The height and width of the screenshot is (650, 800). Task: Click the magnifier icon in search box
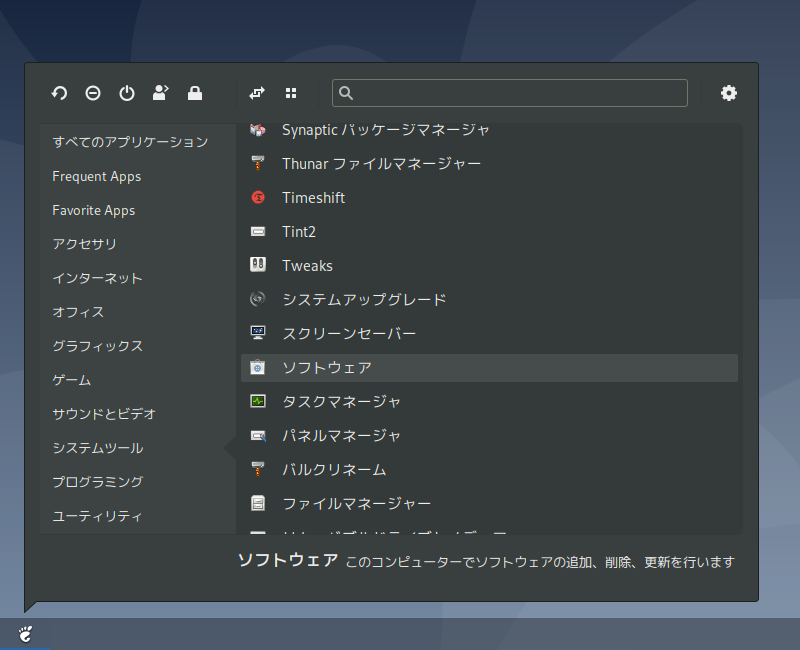click(x=346, y=93)
